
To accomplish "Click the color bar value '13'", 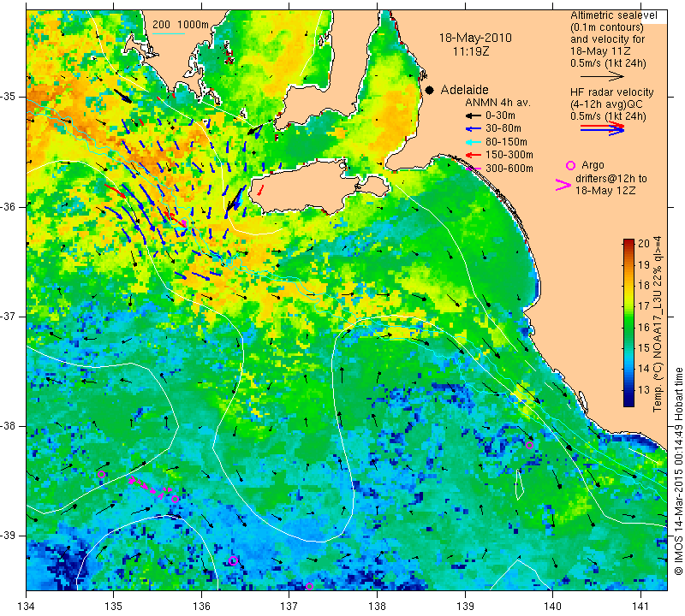I will click(644, 389).
